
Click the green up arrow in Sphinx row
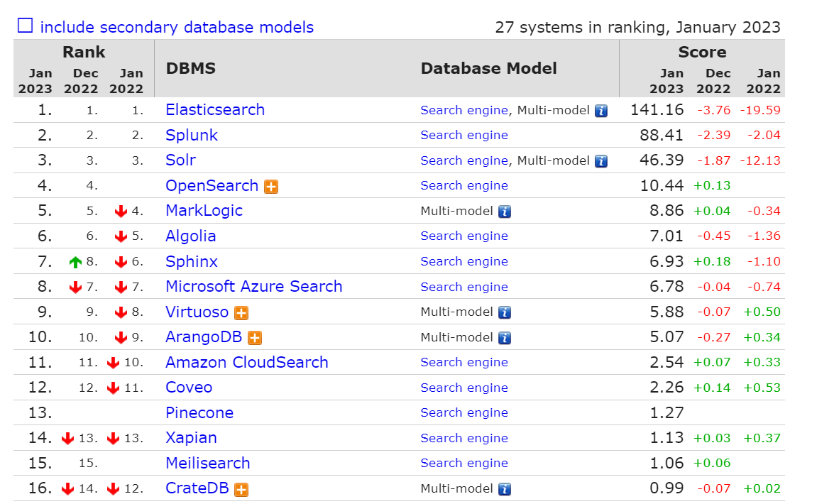click(x=75, y=262)
